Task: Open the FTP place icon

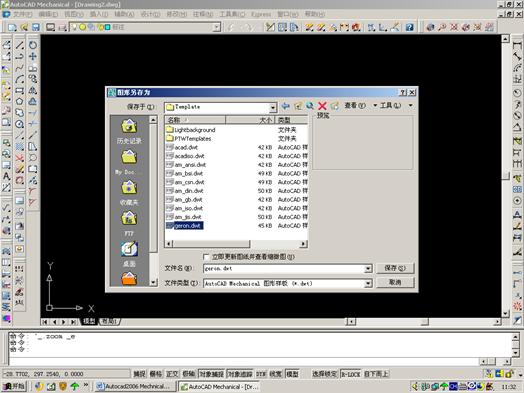Action: click(129, 219)
